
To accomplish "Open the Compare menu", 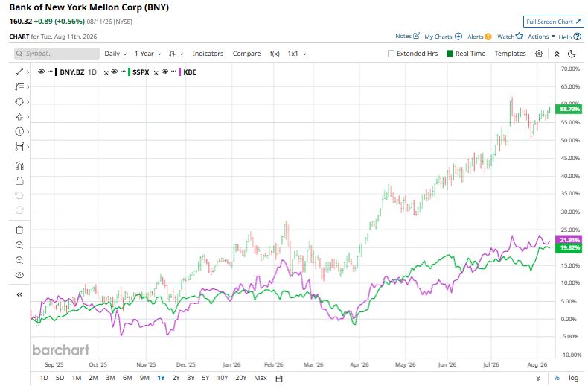I will coord(246,54).
